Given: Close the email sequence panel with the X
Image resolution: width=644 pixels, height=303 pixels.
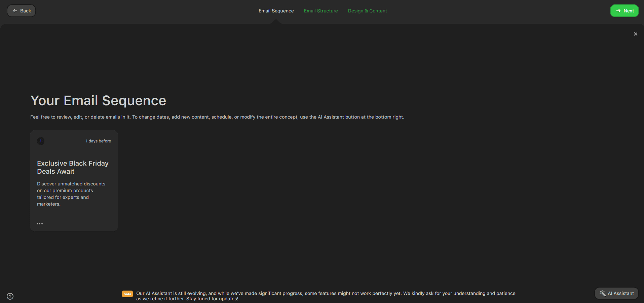Looking at the screenshot, I should coord(635,34).
